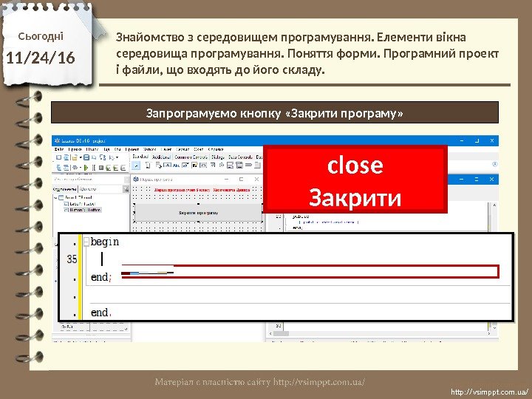Select the pointer selection tool in palette
The width and height of the screenshot is (532, 399).
pos(135,166)
